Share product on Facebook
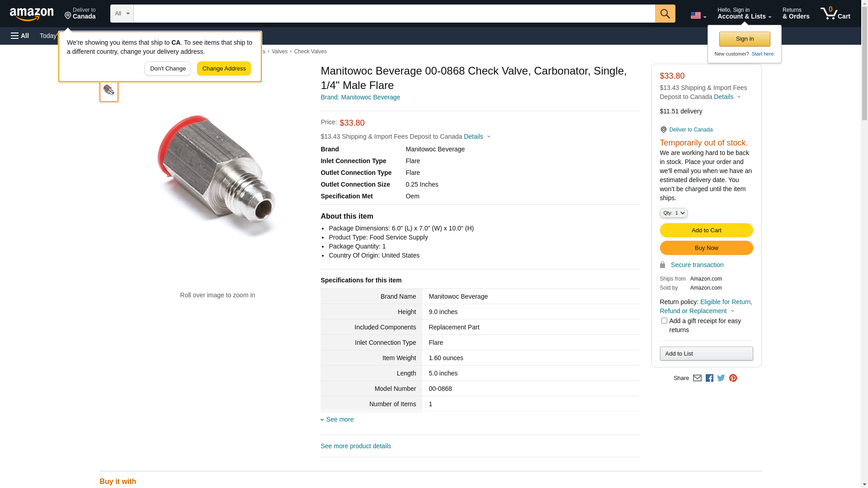The width and height of the screenshot is (868, 488). tap(709, 378)
